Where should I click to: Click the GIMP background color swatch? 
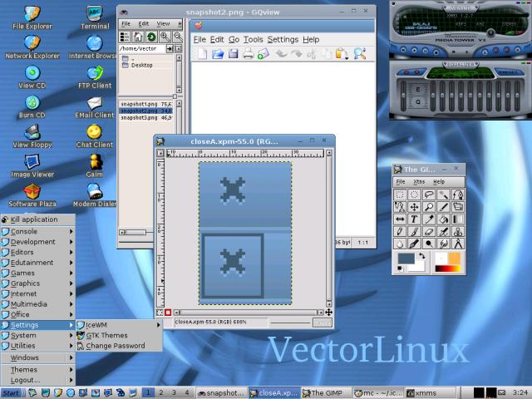[x=416, y=267]
